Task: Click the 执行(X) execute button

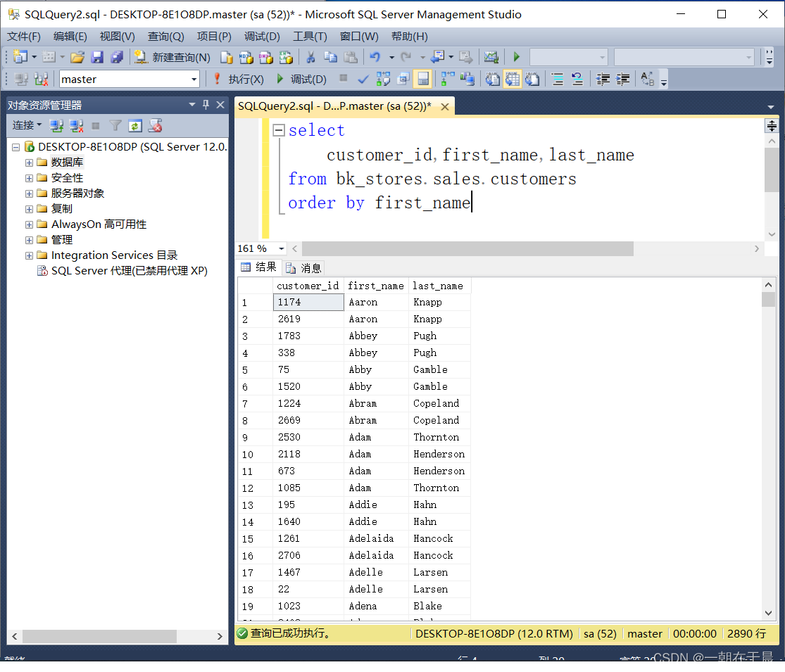Action: 239,79
